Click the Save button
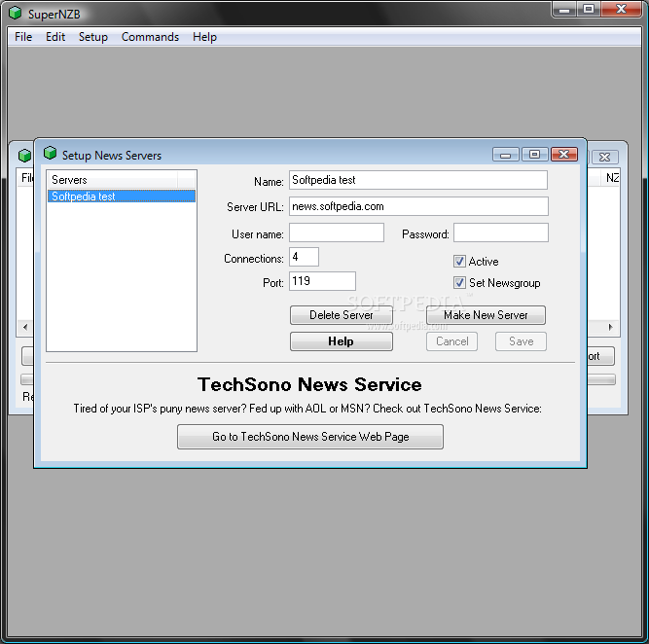Screen dimensions: 649x644 tap(521, 341)
